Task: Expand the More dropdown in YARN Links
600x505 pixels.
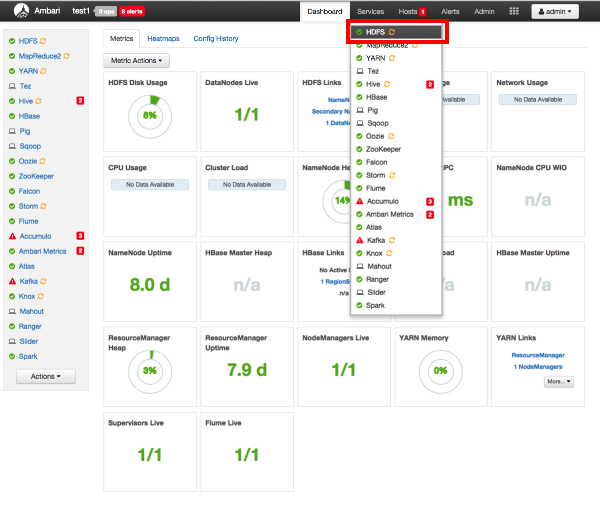Action: [559, 381]
